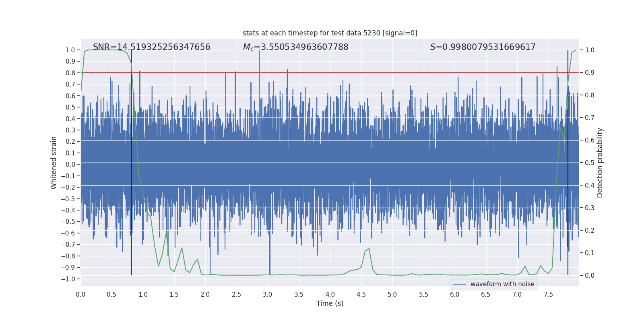Select the 6.5 tick on the Time axis

[x=486, y=294]
